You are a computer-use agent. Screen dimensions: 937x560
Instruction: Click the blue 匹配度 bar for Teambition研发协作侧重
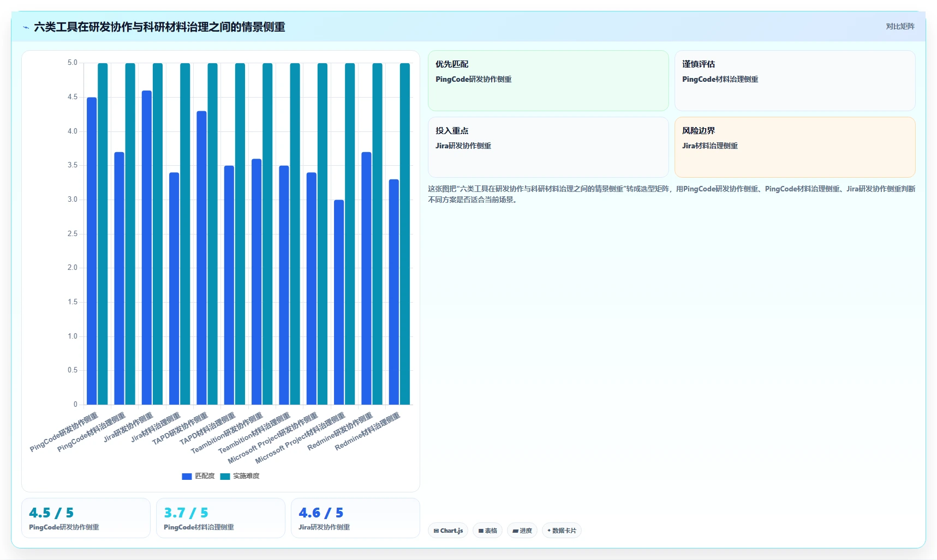pos(256,282)
